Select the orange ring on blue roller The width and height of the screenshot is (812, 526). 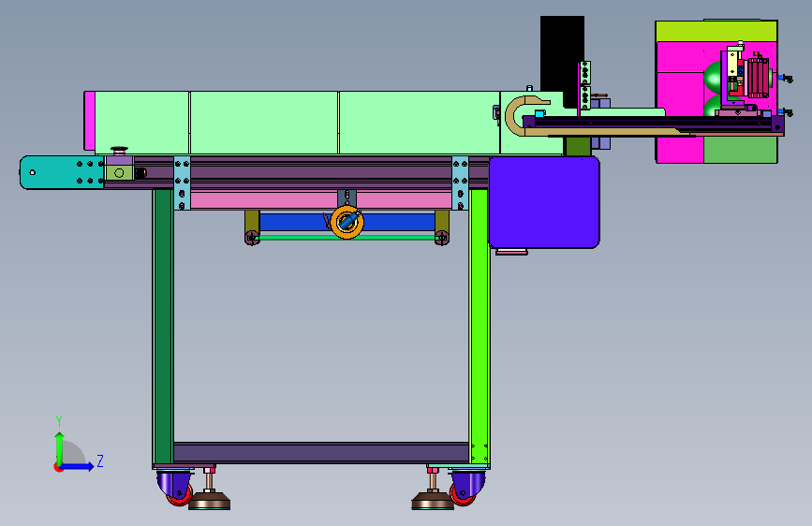point(347,222)
